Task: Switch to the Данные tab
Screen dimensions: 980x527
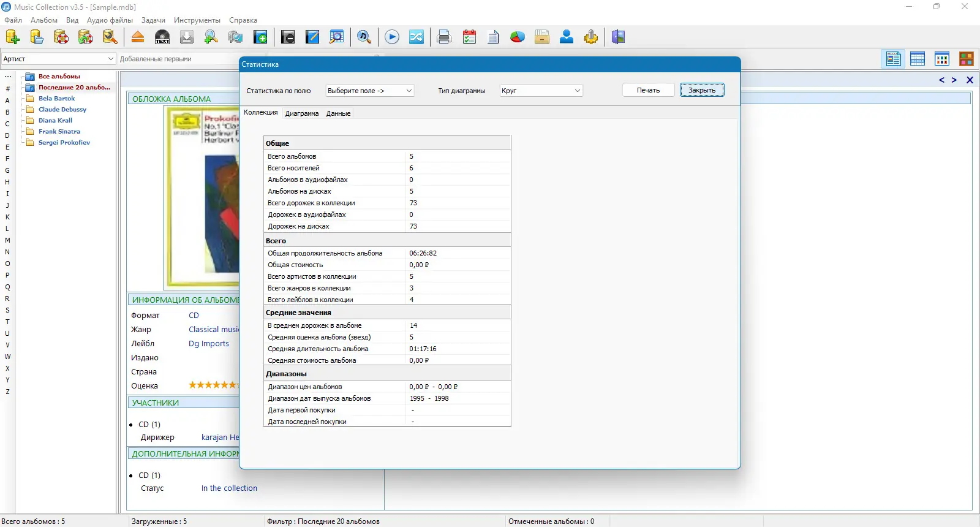Action: tap(338, 113)
